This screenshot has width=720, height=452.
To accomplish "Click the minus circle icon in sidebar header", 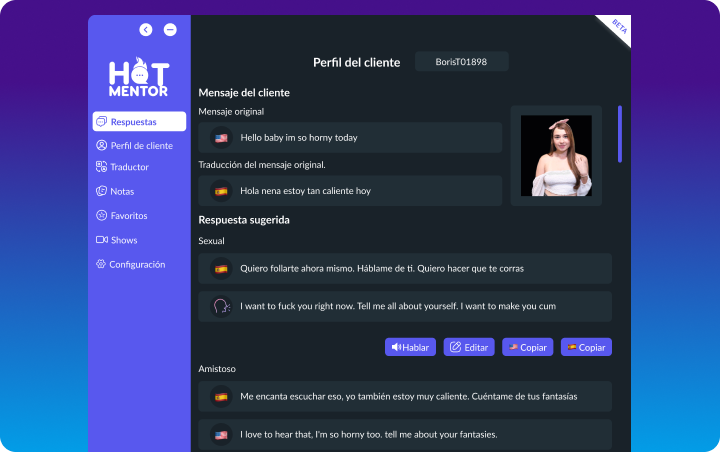I will (x=170, y=30).
